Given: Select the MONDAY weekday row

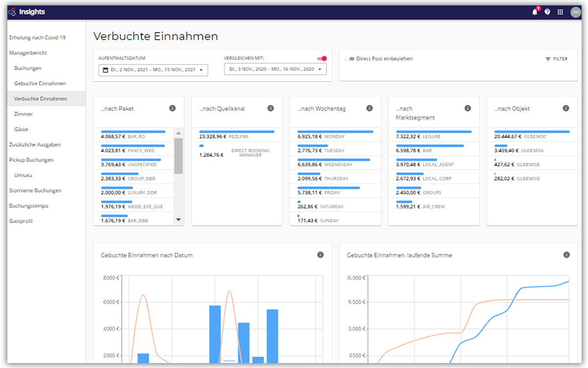Looking at the screenshot, I should point(335,135).
